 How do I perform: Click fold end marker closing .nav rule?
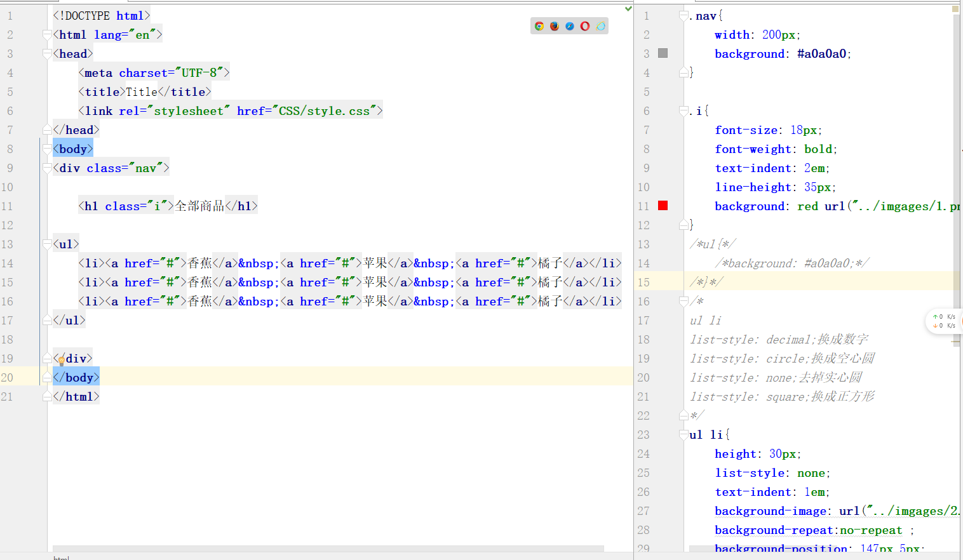click(x=684, y=72)
